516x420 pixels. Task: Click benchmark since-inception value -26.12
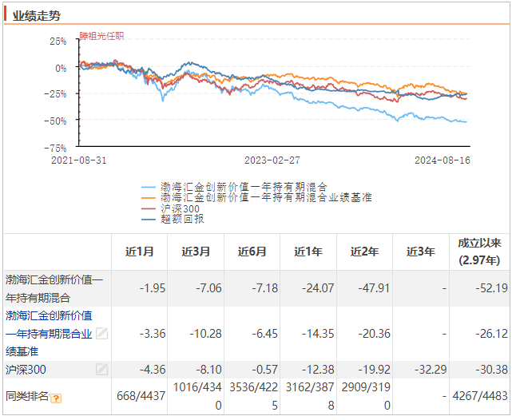pos(492,334)
